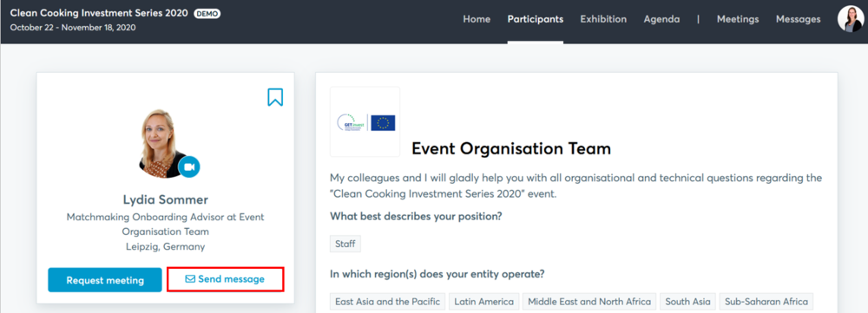Open the Meetings page

[x=738, y=19]
